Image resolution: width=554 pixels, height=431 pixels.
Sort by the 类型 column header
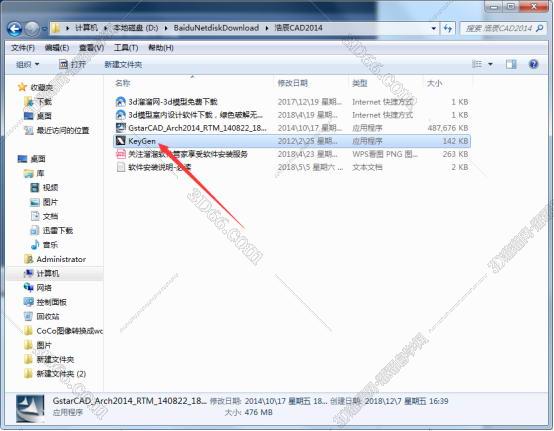pyautogui.click(x=360, y=83)
